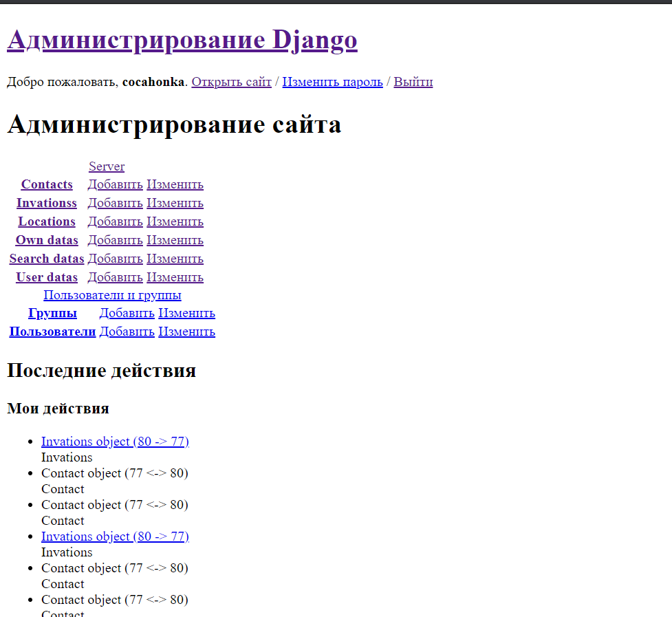Click the Администрирование сайта heading
Screen dimensions: 672x617
pyautogui.click(x=175, y=125)
